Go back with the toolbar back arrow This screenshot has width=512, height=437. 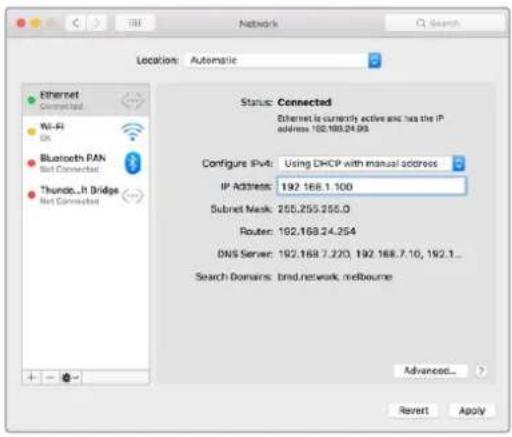(76, 23)
